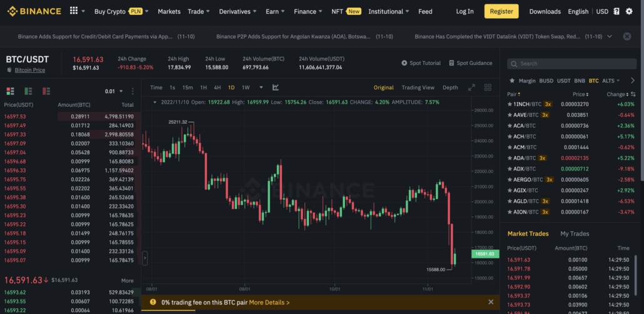Select the 1D chart interval
Viewport: 644px width, 314px height.
(x=231, y=87)
